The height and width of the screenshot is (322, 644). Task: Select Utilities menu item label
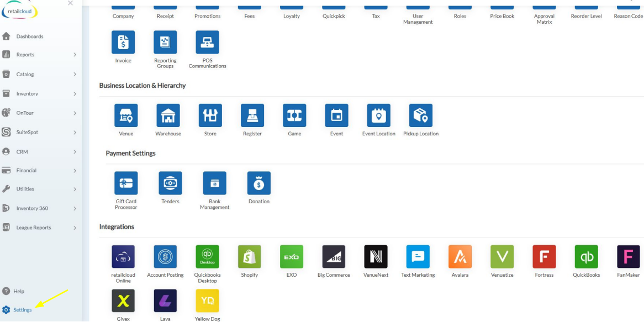tap(25, 189)
